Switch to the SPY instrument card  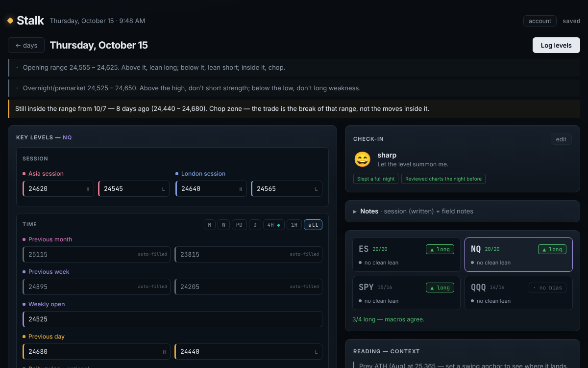[406, 293]
